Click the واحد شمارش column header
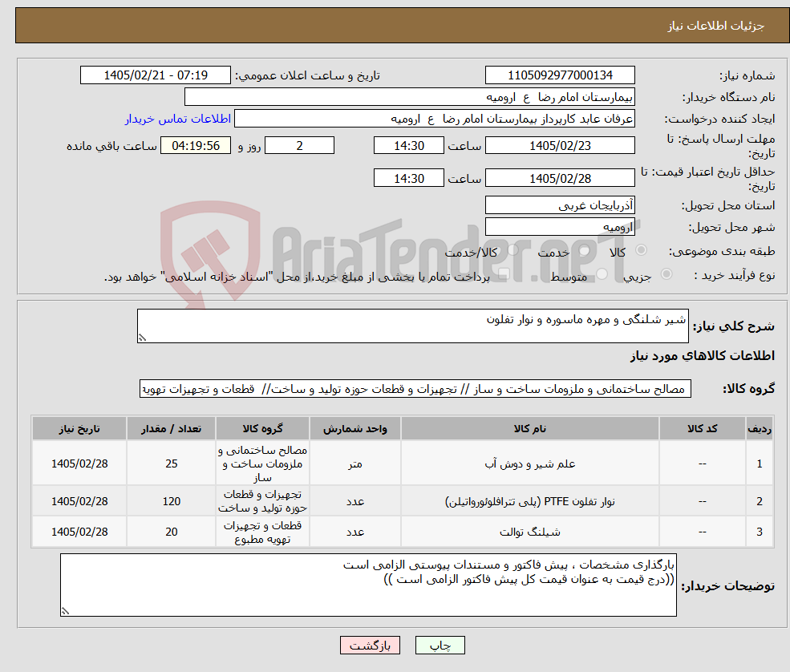The width and height of the screenshot is (790, 672). [x=355, y=429]
